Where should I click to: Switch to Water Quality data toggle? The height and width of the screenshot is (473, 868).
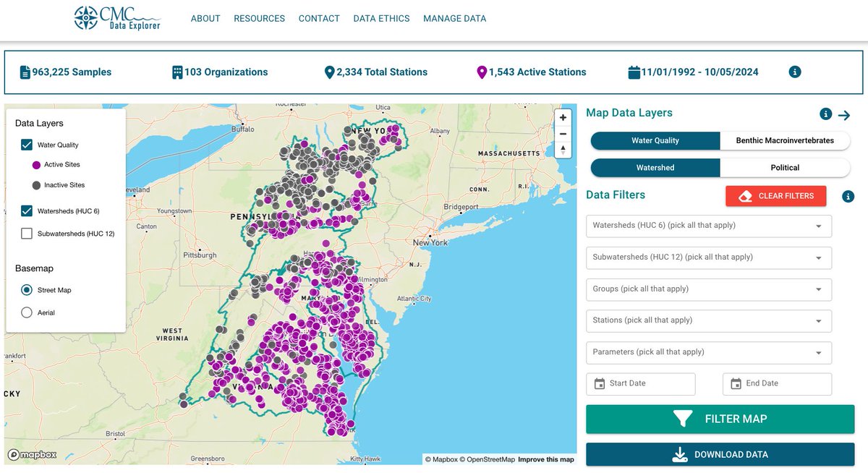655,140
